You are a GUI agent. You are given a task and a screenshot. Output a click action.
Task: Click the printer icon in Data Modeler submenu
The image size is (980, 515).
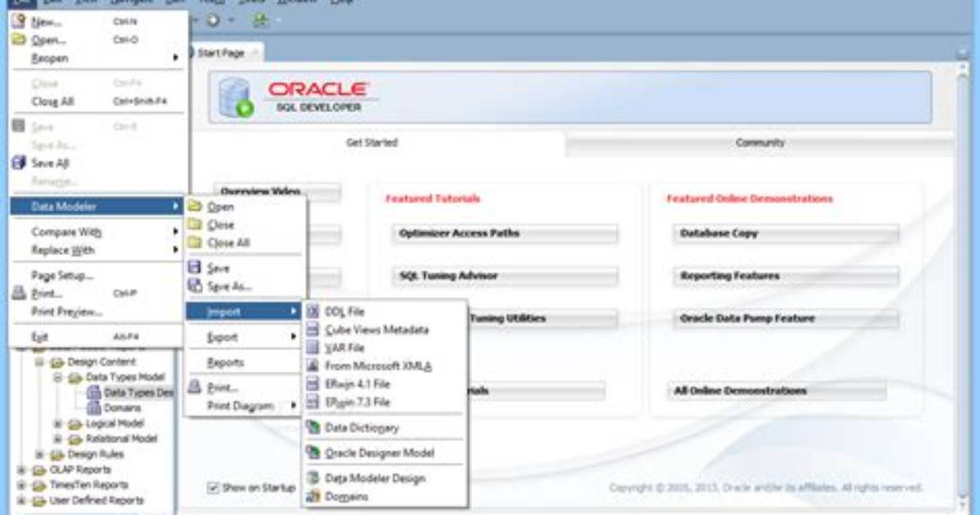pyautogui.click(x=195, y=387)
